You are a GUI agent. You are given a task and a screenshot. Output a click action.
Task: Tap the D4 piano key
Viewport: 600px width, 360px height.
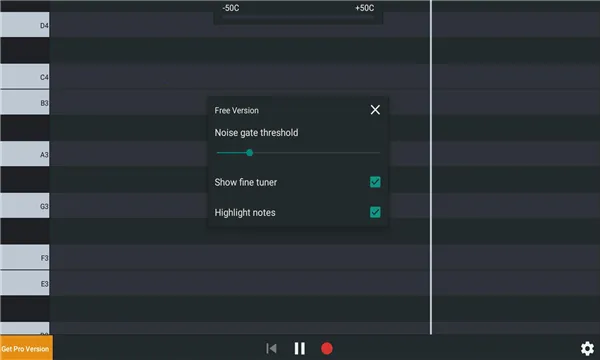tap(24, 24)
